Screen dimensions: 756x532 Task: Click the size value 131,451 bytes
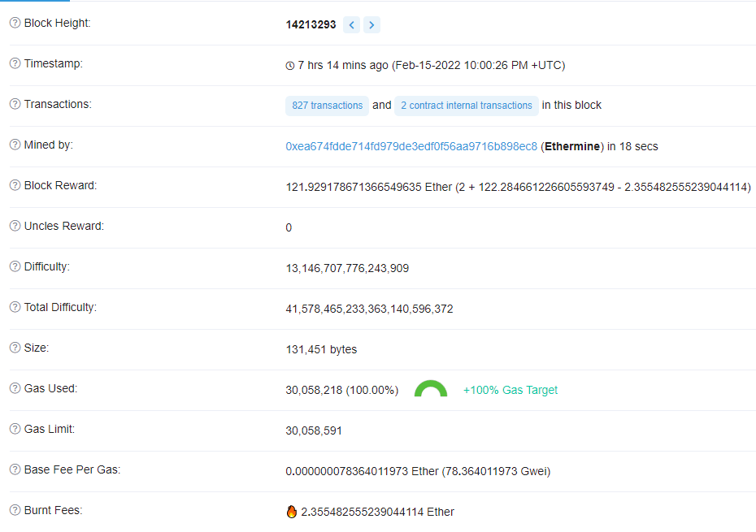tap(321, 349)
